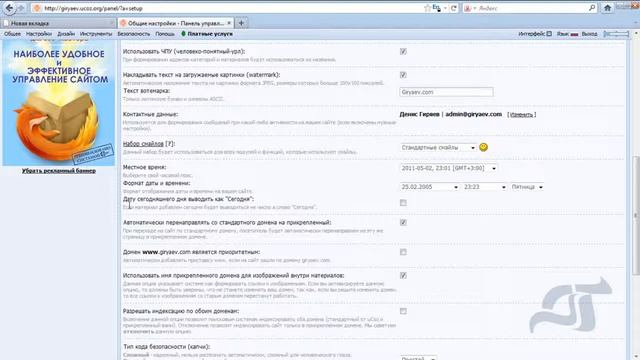Screen dimensions: 640x360
Task: Open the Дизайн menu
Action: [x=66, y=34]
